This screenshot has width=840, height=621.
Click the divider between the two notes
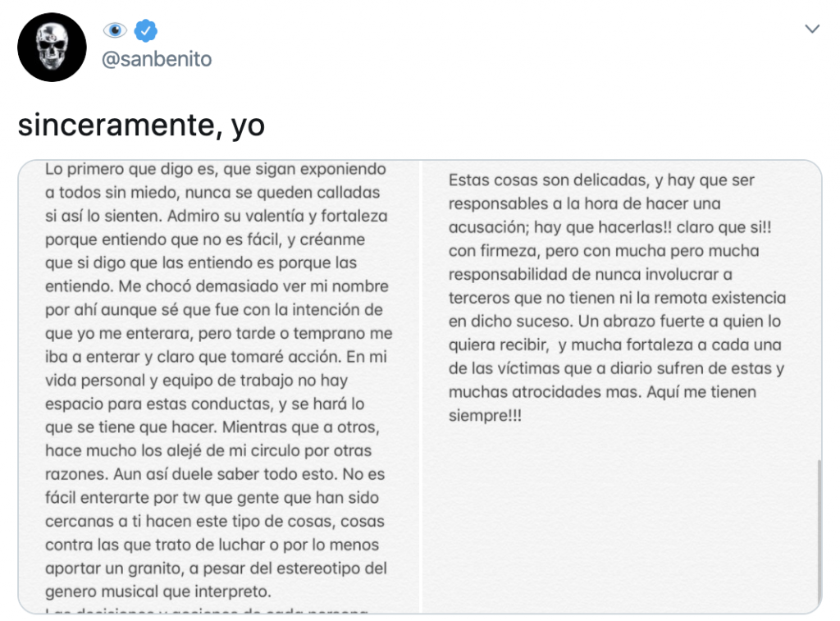pos(420,386)
